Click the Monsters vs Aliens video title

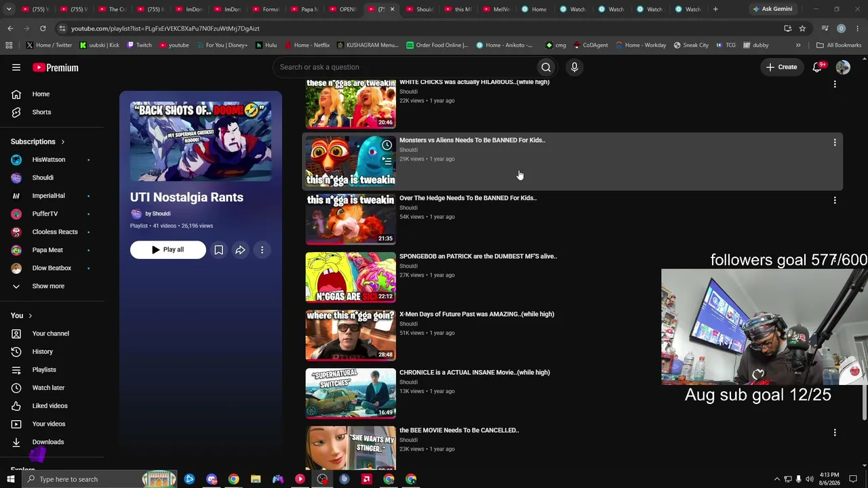[x=472, y=140]
